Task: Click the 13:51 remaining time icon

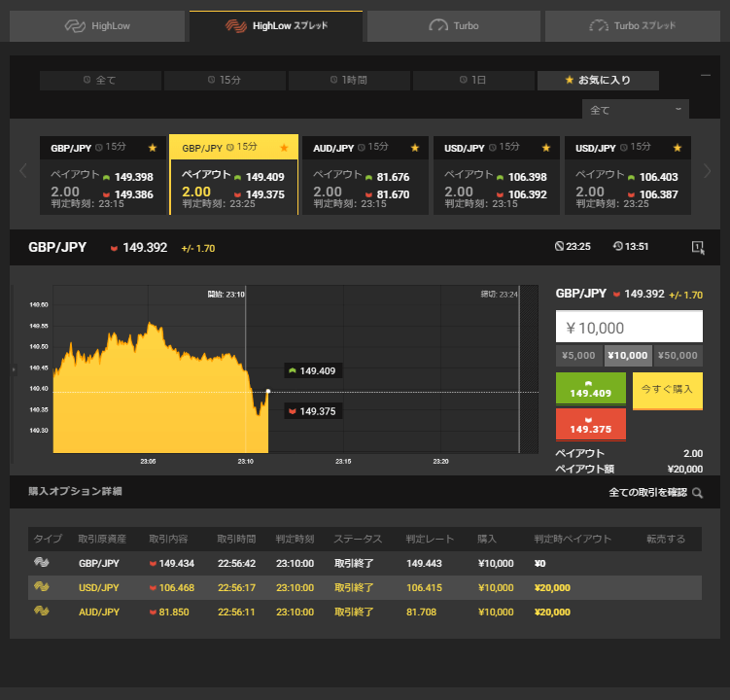Action: [617, 246]
